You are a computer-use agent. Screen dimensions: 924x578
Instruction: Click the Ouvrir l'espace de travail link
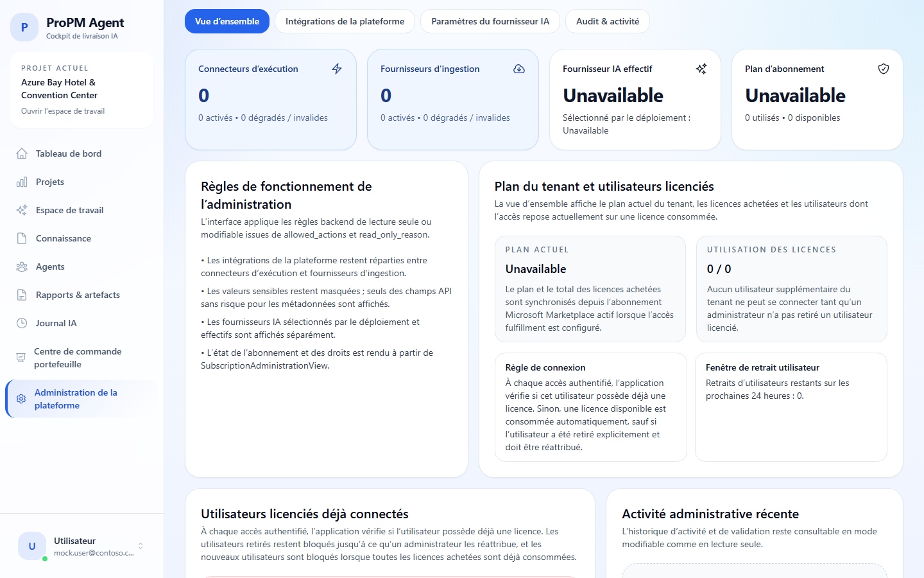tap(63, 110)
